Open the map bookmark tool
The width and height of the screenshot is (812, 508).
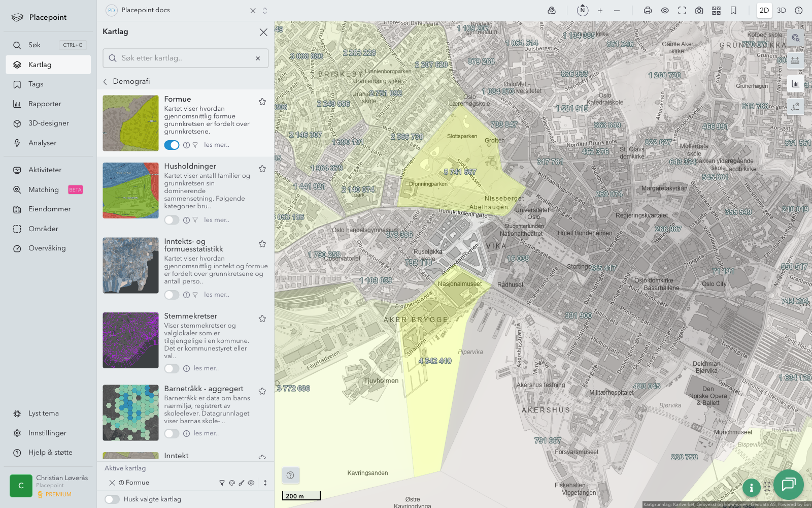click(x=733, y=10)
